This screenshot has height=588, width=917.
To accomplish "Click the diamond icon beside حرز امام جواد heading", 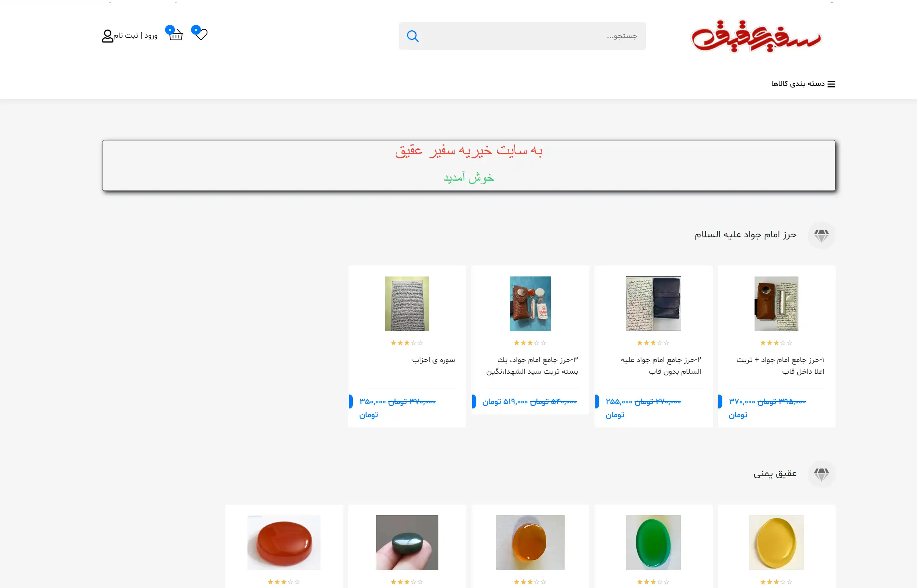I will click(x=821, y=235).
